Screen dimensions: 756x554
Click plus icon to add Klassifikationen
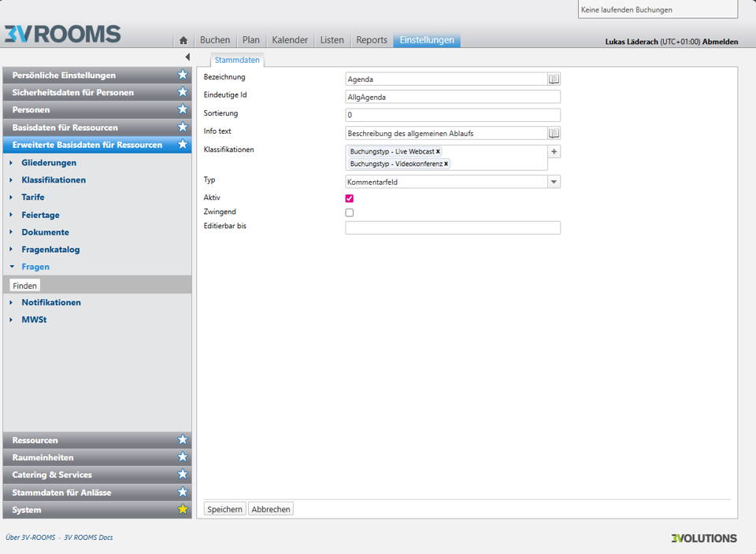click(554, 152)
